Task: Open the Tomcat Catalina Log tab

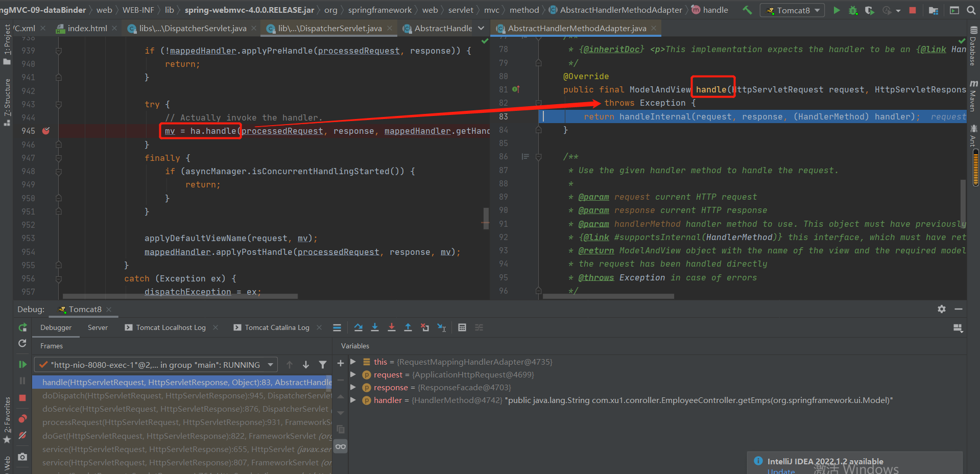Action: click(272, 327)
